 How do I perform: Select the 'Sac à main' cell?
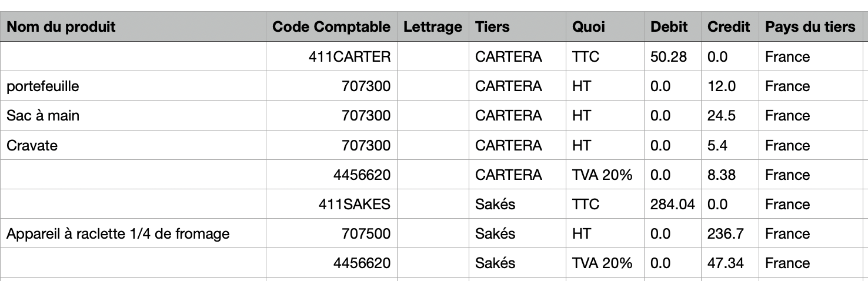tap(133, 116)
